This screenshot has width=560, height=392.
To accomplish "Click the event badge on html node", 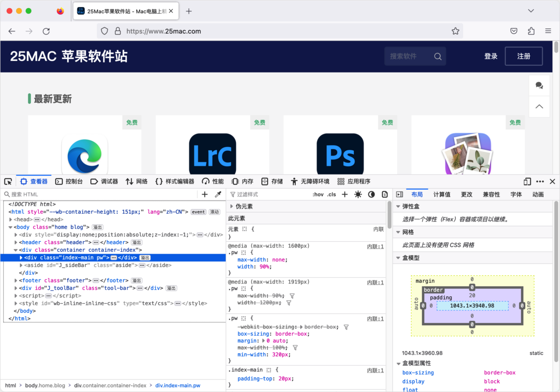I will point(198,212).
